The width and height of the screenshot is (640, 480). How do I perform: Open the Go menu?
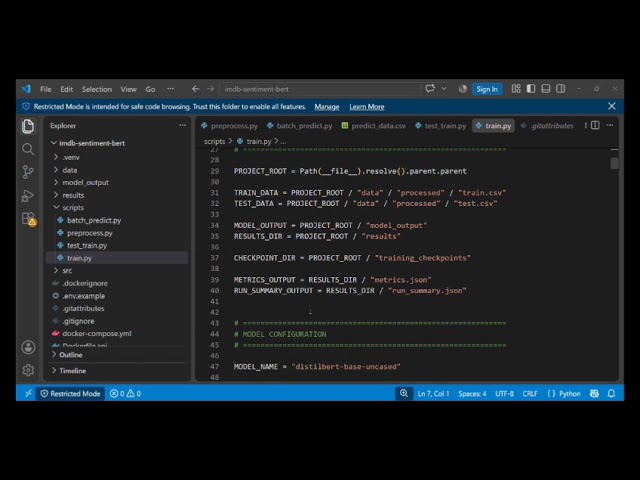(x=150, y=89)
